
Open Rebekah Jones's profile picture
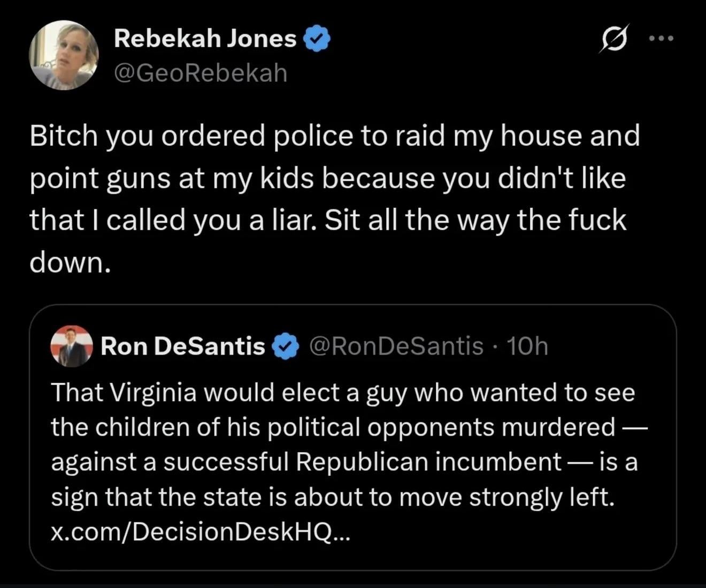64,55
